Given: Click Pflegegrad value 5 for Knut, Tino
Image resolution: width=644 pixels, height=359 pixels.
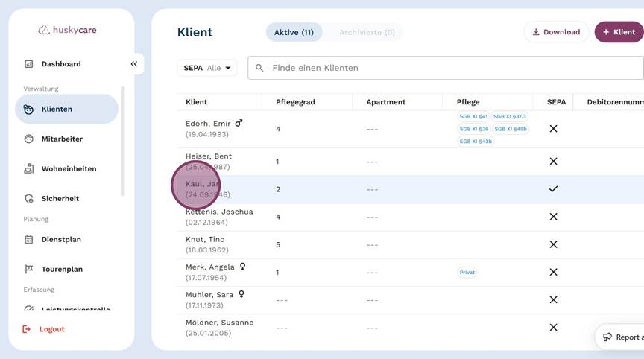Looking at the screenshot, I should 278,245.
